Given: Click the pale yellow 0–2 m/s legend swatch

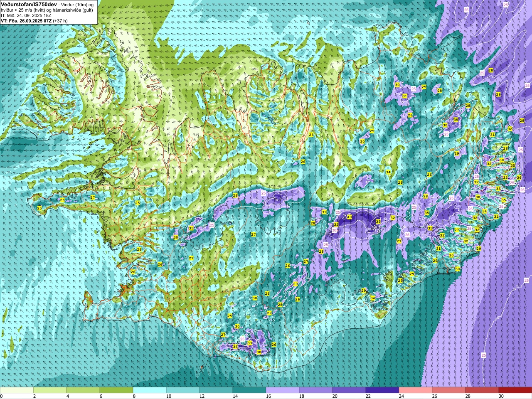Looking at the screenshot, I should point(17,390).
